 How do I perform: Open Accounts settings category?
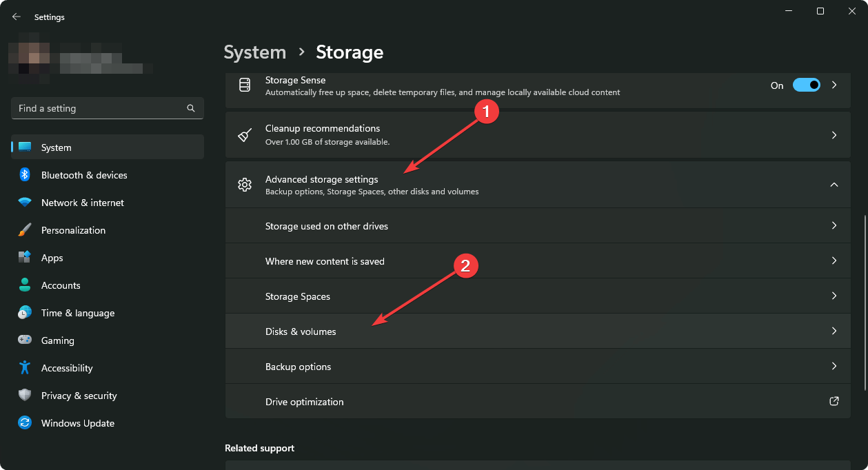point(108,285)
